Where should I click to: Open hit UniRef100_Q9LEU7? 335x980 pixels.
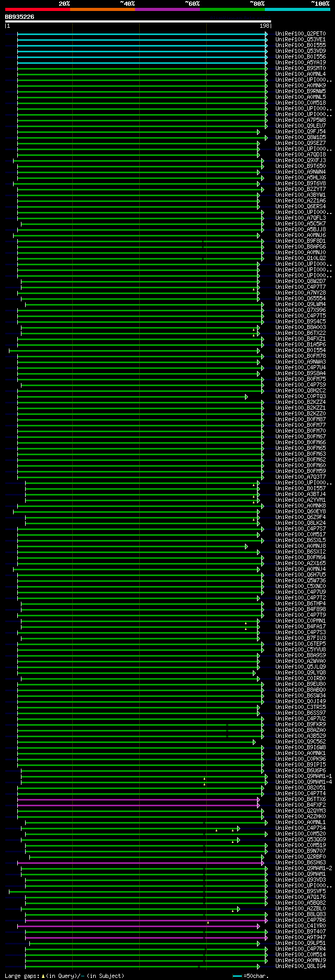point(300,126)
